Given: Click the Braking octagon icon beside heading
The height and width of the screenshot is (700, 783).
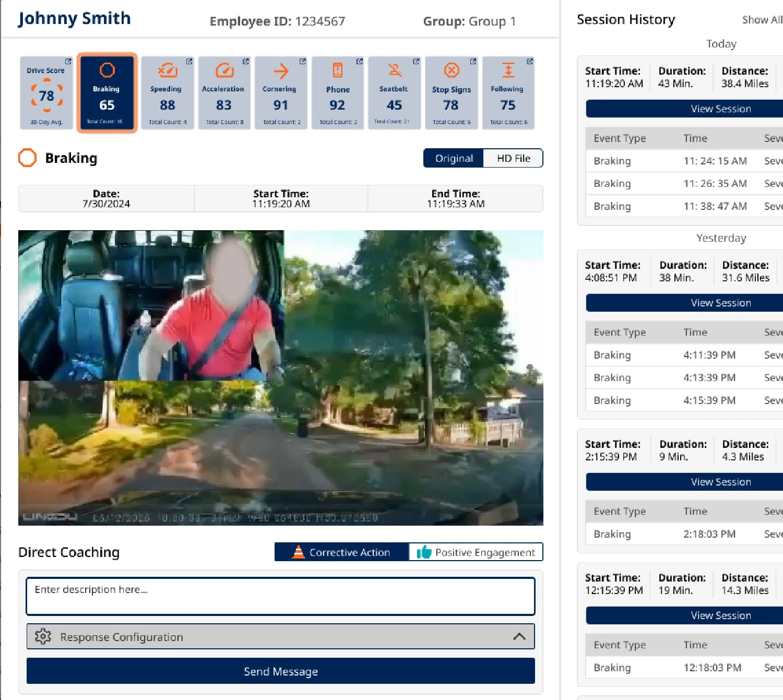Looking at the screenshot, I should [x=28, y=158].
